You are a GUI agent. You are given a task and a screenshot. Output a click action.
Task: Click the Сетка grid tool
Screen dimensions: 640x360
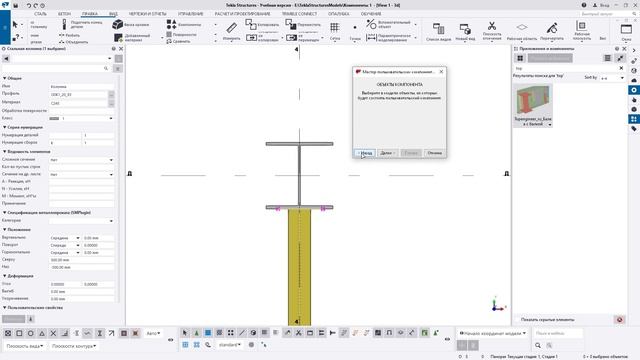click(335, 31)
